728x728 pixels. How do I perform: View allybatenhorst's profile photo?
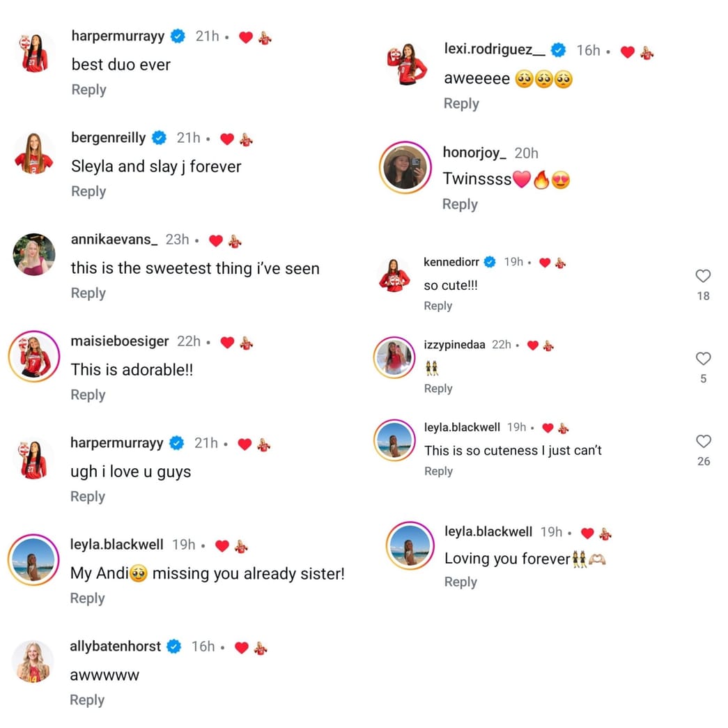point(33,661)
